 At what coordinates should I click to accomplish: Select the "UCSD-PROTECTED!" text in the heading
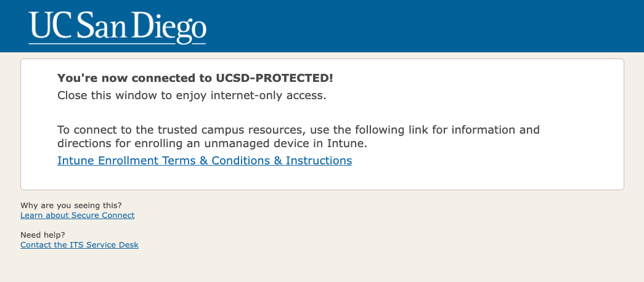pos(274,78)
